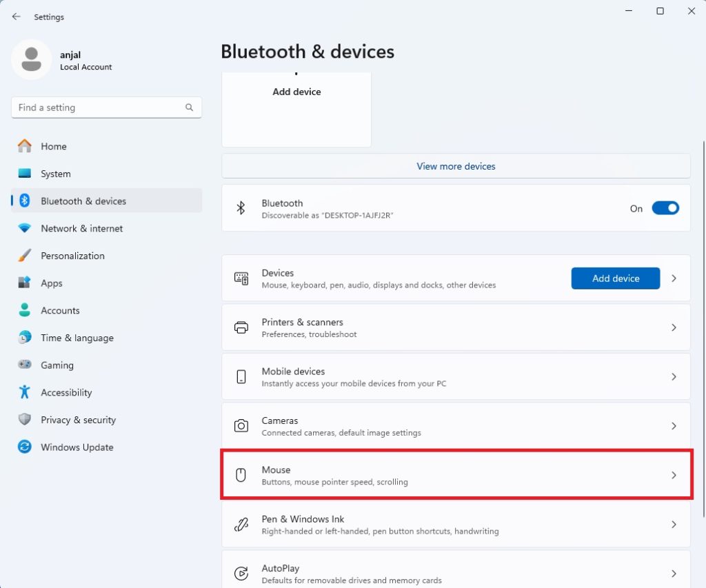Select the Accessibility sidebar icon

pos(23,392)
